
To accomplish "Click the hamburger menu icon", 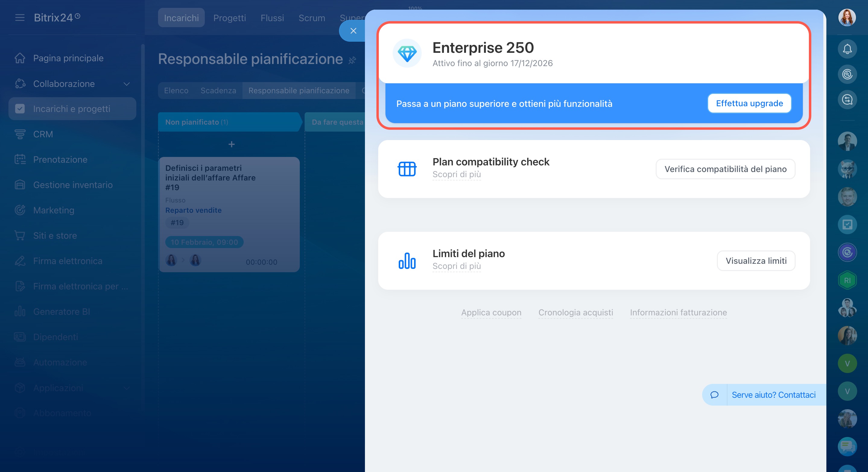I will click(20, 18).
